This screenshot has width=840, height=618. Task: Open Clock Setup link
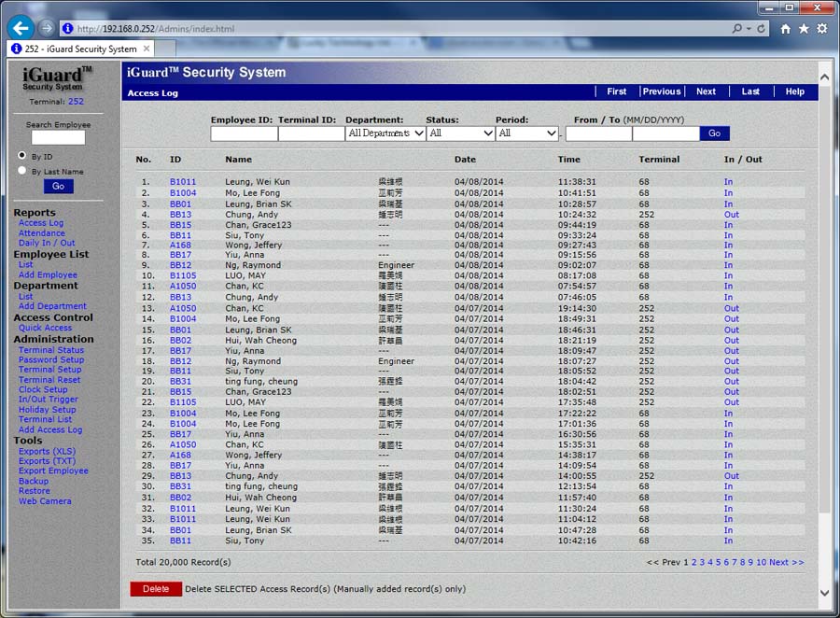click(x=43, y=389)
